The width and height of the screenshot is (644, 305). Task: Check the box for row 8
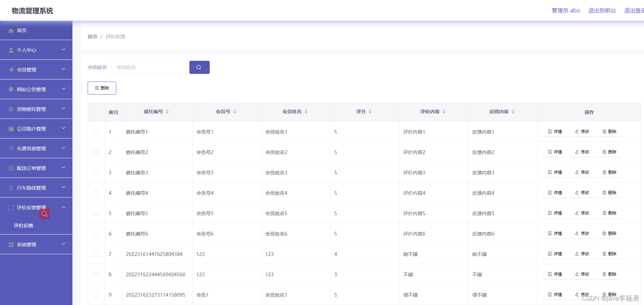pos(96,275)
